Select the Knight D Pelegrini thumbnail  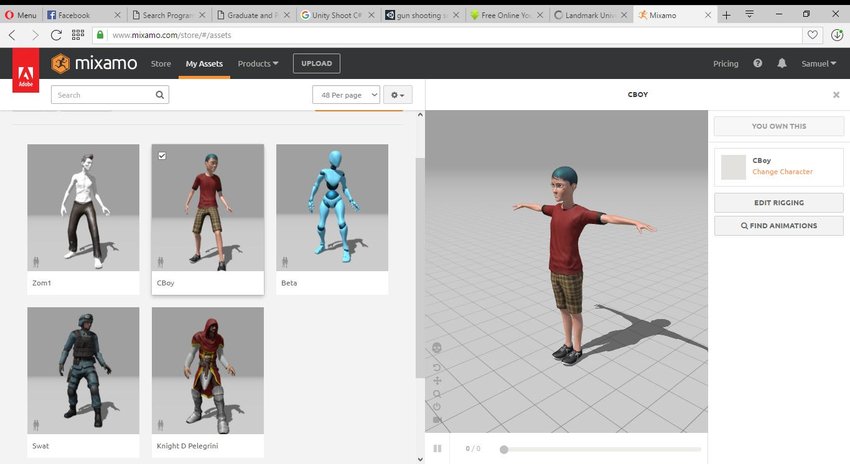[208, 369]
